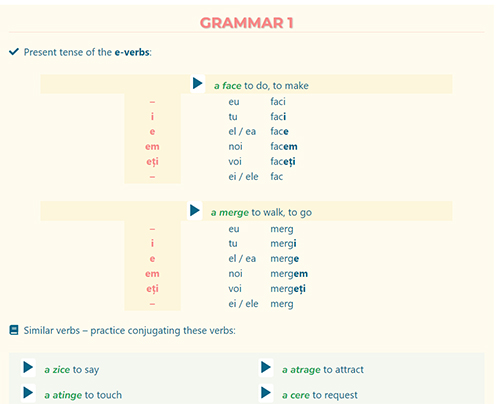Click the verb form 'mergeți'

[x=288, y=289]
